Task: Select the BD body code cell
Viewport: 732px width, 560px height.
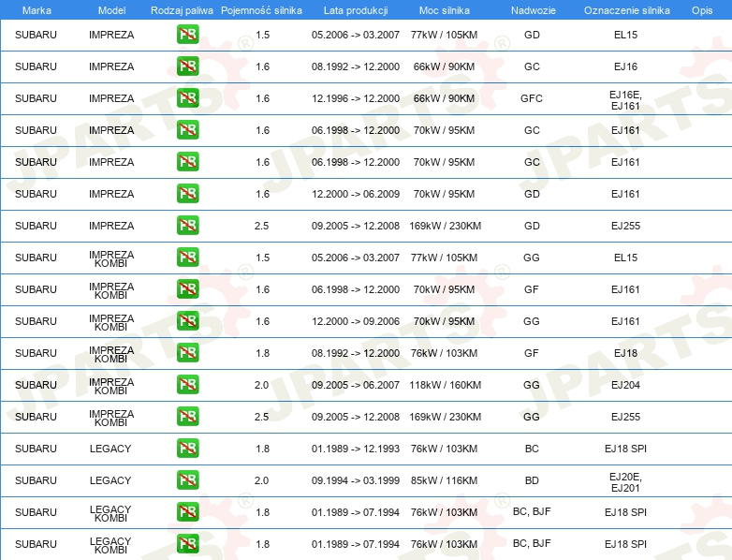Action: 532,480
